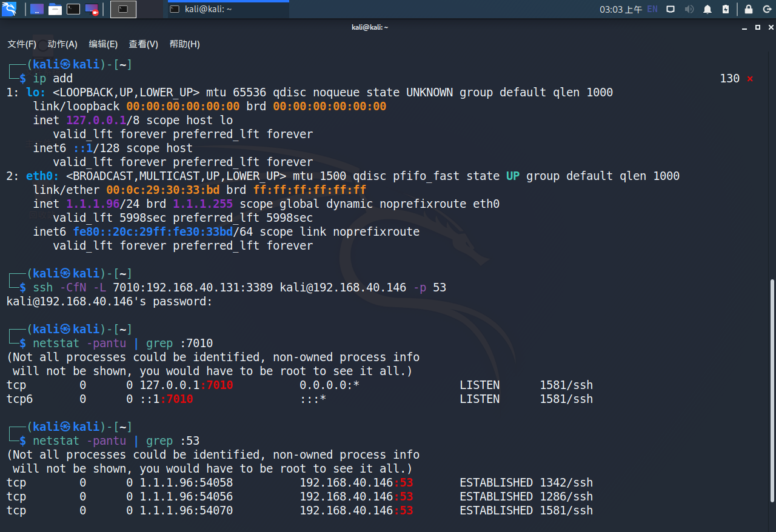Screen dimensions: 776x532
Task: Click the fe80::20c:29ff:fe30:33bd IPv6 address
Action: click(153, 231)
